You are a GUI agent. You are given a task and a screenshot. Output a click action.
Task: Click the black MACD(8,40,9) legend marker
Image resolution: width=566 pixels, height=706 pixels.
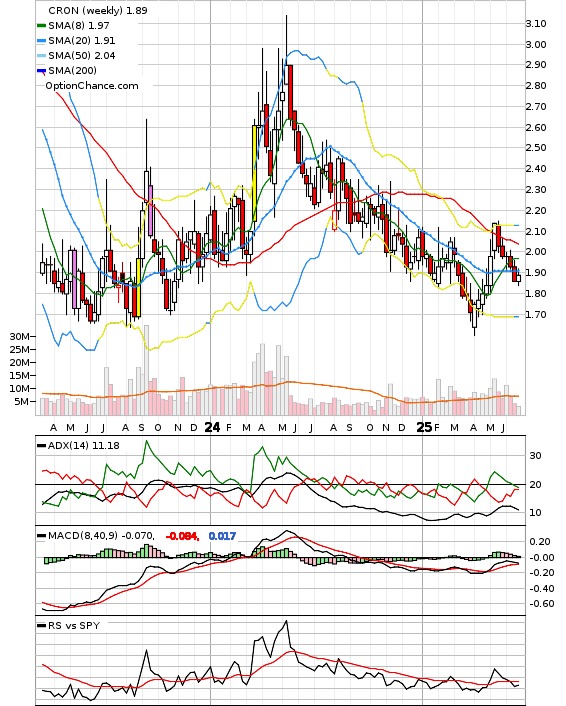[41, 536]
